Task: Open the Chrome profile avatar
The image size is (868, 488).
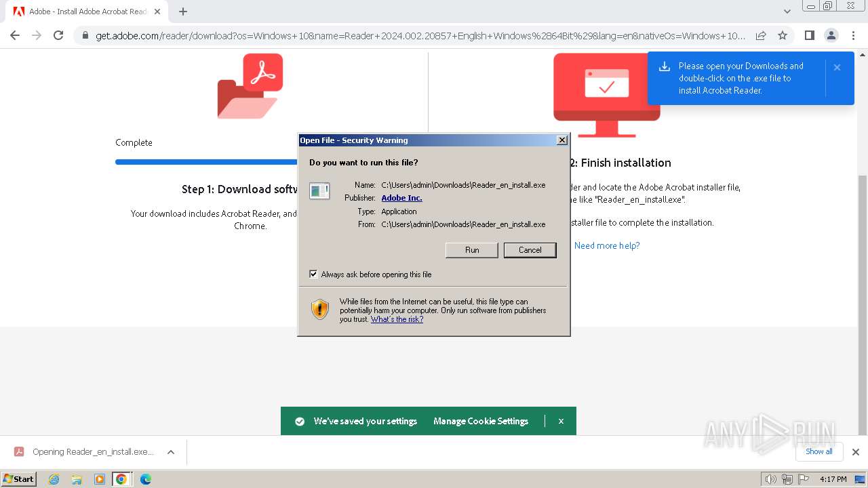Action: (x=831, y=35)
